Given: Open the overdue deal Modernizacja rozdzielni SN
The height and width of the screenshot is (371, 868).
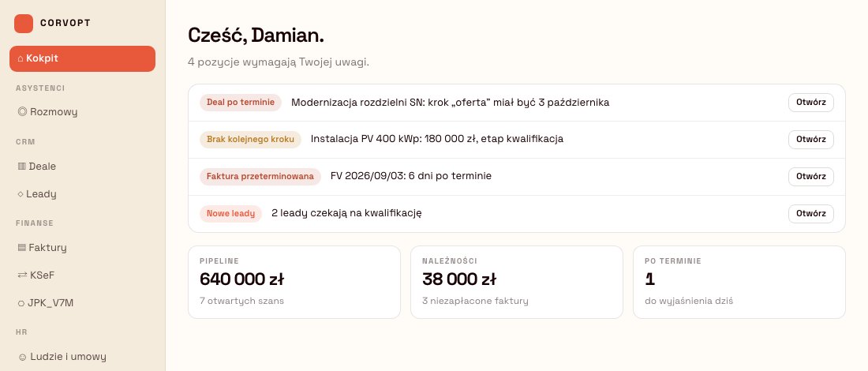Looking at the screenshot, I should [811, 103].
